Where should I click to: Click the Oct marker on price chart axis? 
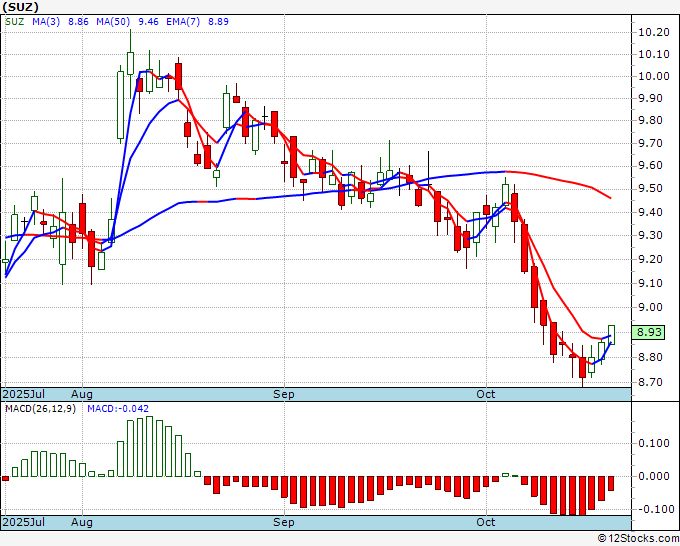pos(486,395)
